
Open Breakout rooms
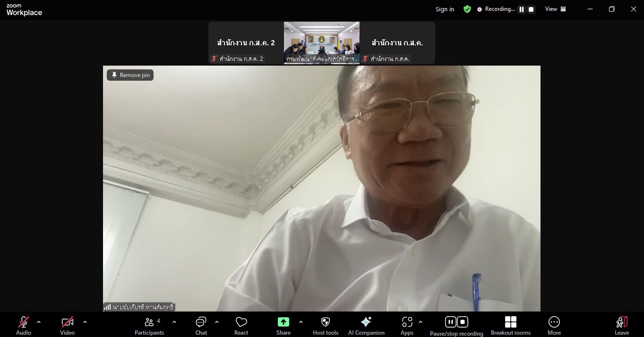510,325
